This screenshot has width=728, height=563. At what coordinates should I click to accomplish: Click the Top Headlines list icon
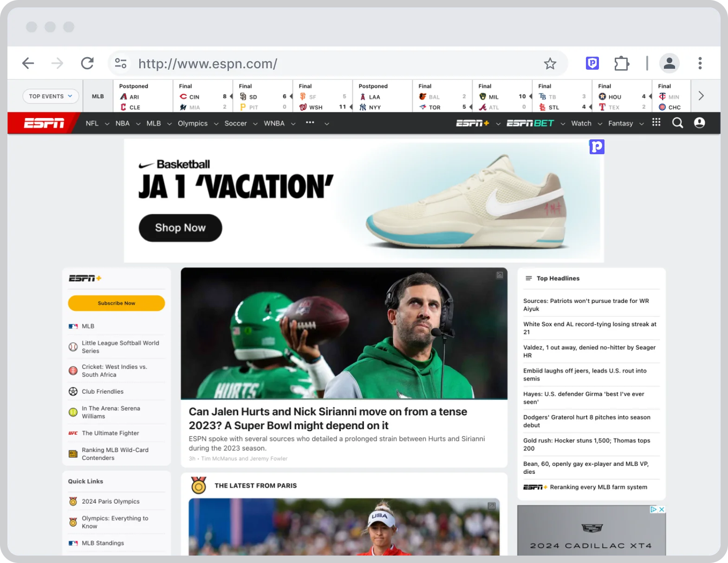point(528,278)
